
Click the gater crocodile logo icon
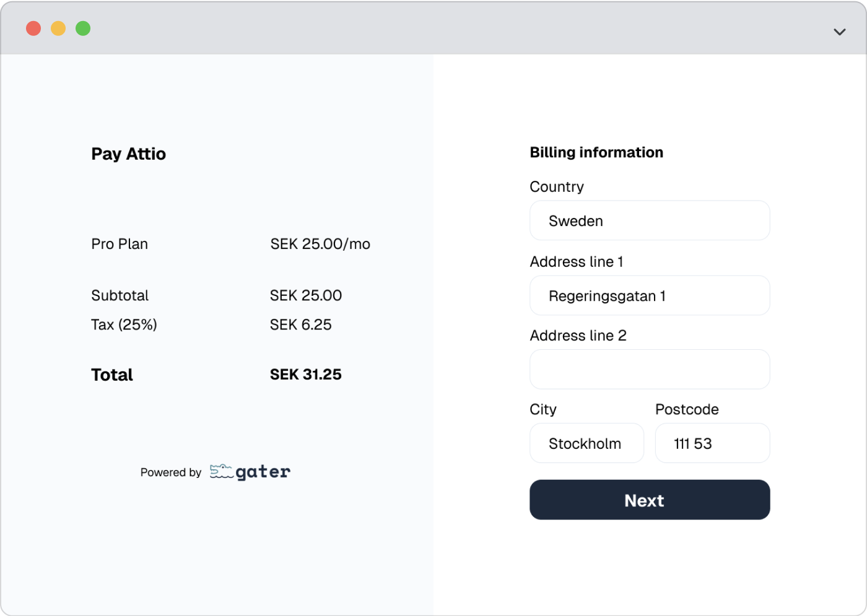pyautogui.click(x=221, y=472)
